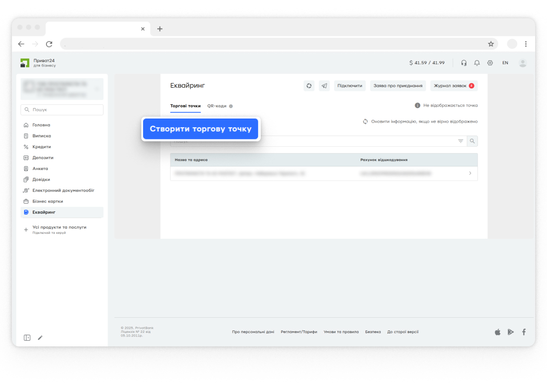Bookmark page with the star icon

491,44
